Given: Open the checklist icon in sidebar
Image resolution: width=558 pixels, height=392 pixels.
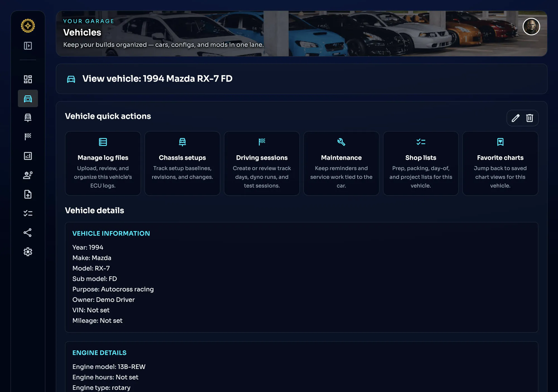Looking at the screenshot, I should [28, 213].
